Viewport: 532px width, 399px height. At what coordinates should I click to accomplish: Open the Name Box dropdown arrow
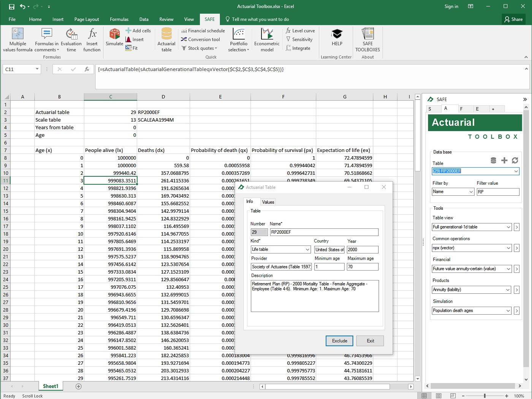(37, 69)
